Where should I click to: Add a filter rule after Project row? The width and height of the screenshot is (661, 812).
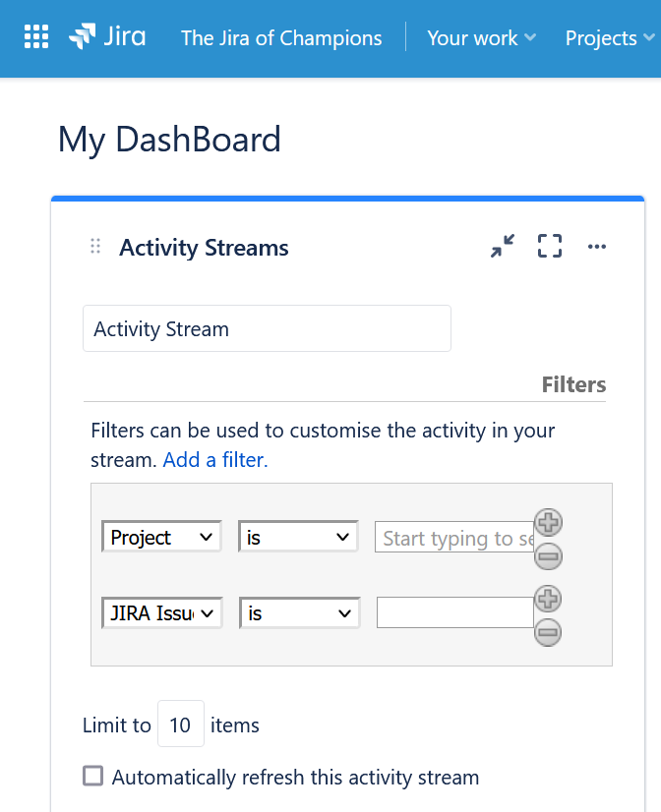coord(549,522)
